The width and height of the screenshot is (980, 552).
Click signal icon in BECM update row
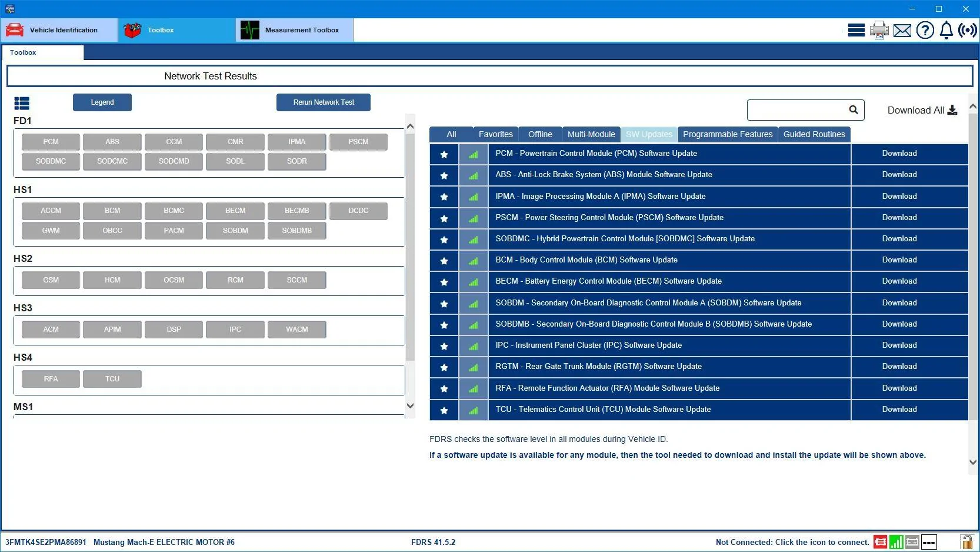474,282
